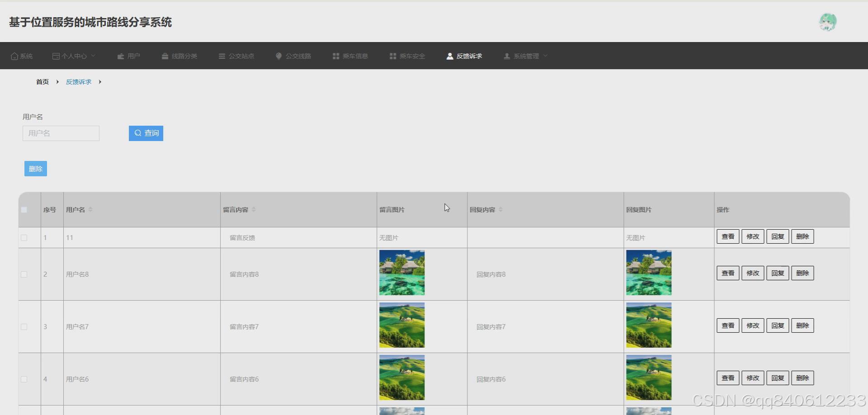The height and width of the screenshot is (415, 868).
Task: Click 回复 for user 11 row
Action: click(x=778, y=236)
